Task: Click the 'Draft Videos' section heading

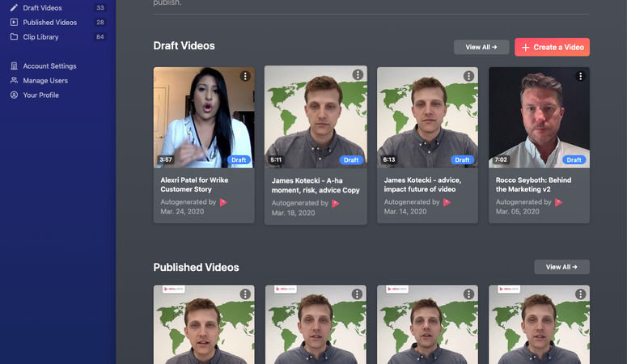Action: pyautogui.click(x=184, y=46)
